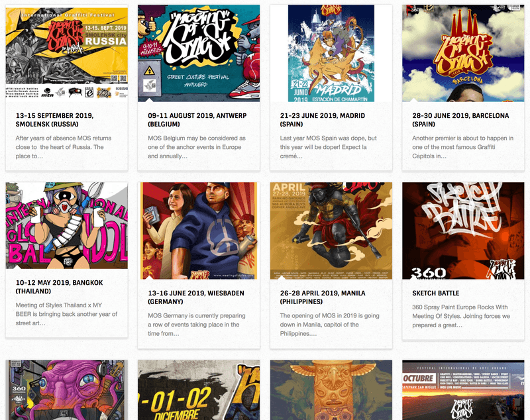
Task: Open the Diciembre 01-02 poster thumbnail
Action: (x=199, y=390)
